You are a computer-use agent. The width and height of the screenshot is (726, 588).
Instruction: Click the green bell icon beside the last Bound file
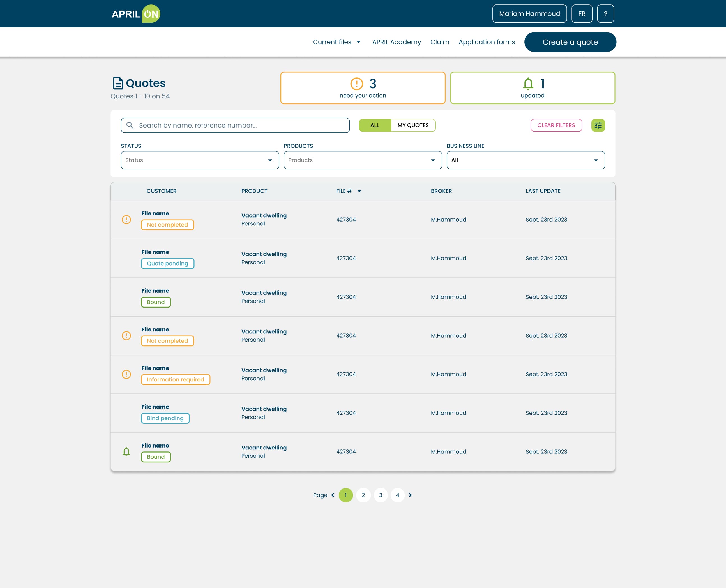(x=126, y=451)
